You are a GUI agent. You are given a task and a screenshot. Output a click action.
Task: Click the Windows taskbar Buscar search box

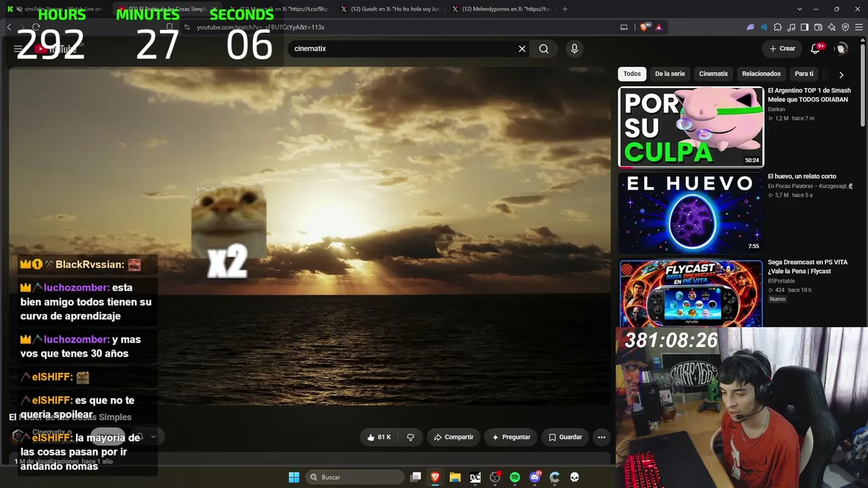[355, 477]
